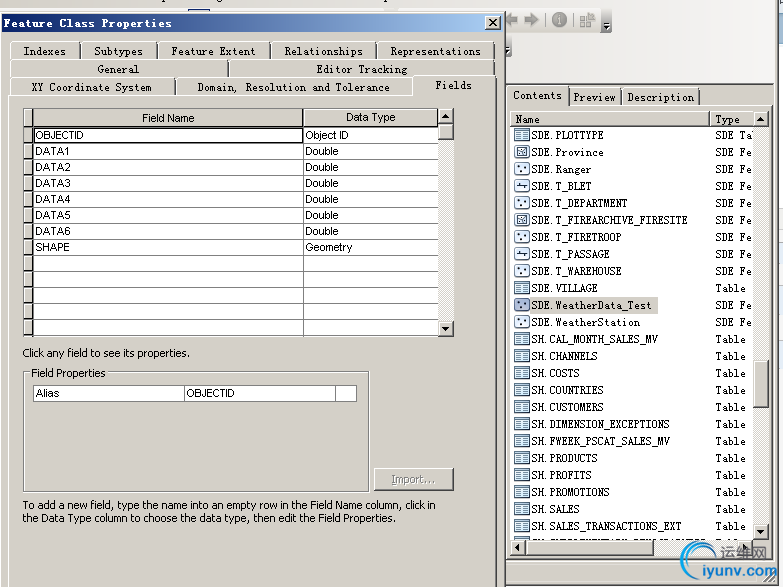Click the catalog Type column header

tap(731, 119)
